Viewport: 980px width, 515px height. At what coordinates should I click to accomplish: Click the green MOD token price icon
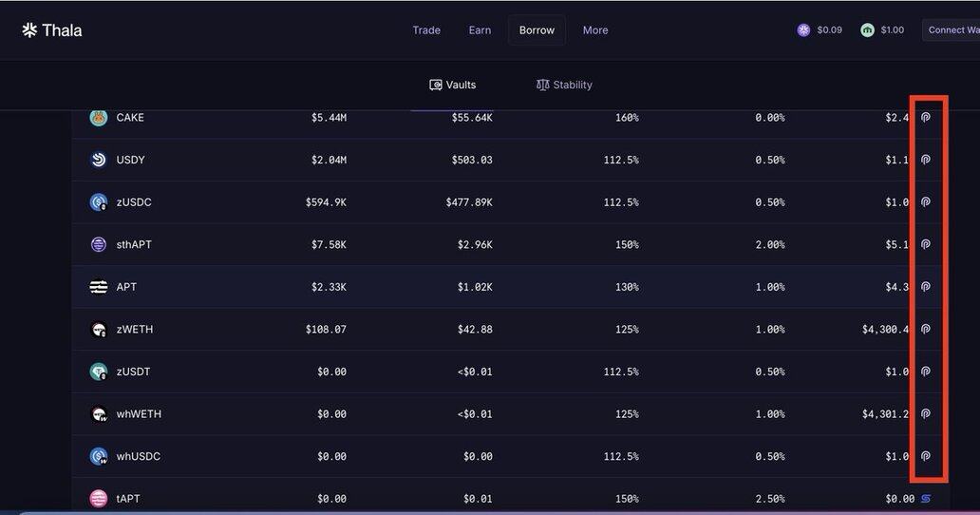click(x=868, y=30)
